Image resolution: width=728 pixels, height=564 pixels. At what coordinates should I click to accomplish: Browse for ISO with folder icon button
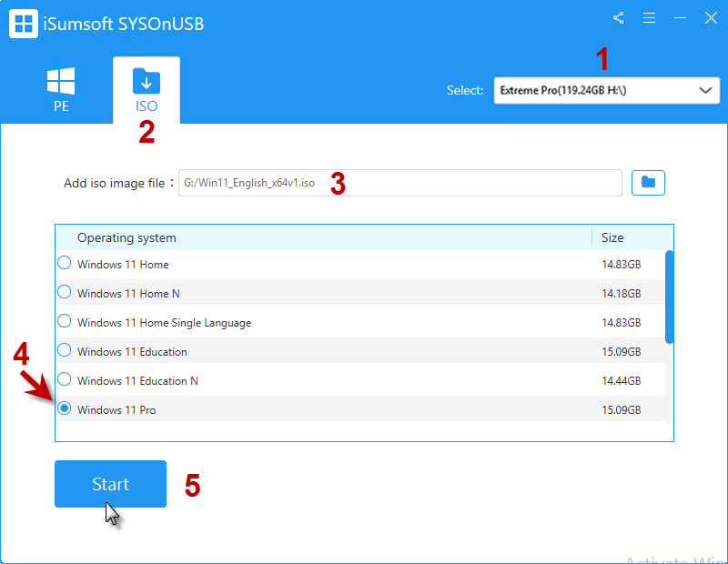648,183
